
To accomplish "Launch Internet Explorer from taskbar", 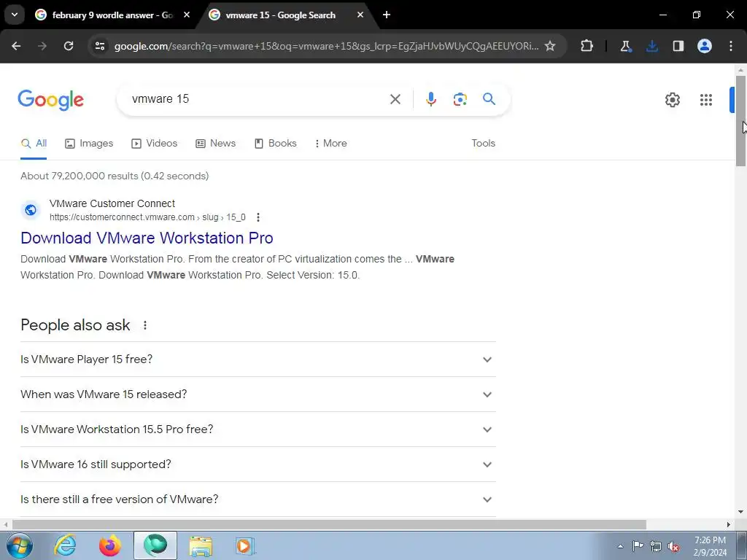I will pyautogui.click(x=65, y=545).
